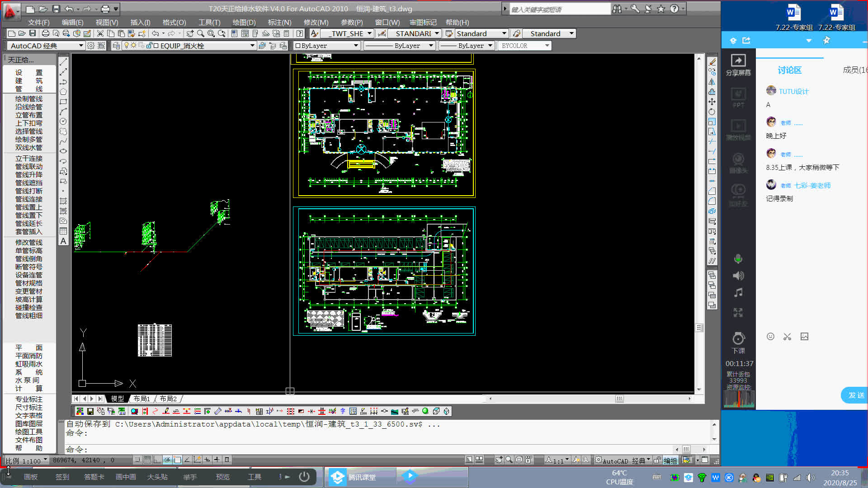Open the 绘图(D) menu
The image size is (868, 488).
244,22
